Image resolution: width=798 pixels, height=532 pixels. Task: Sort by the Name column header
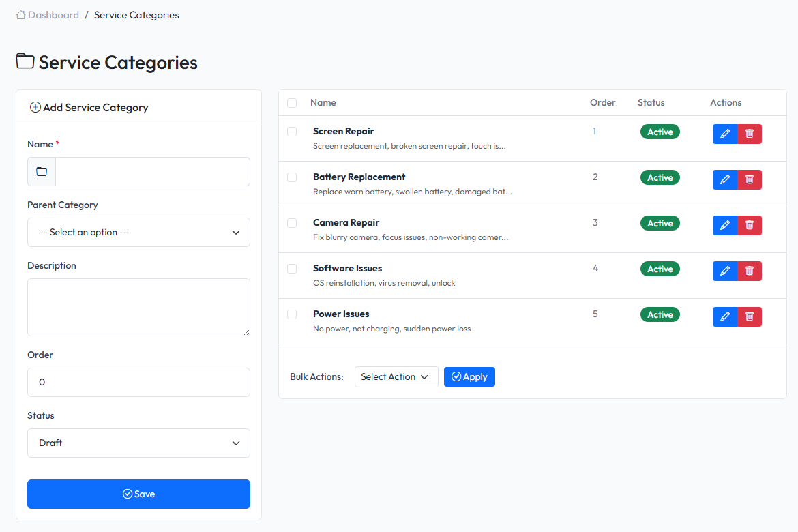[x=323, y=102]
